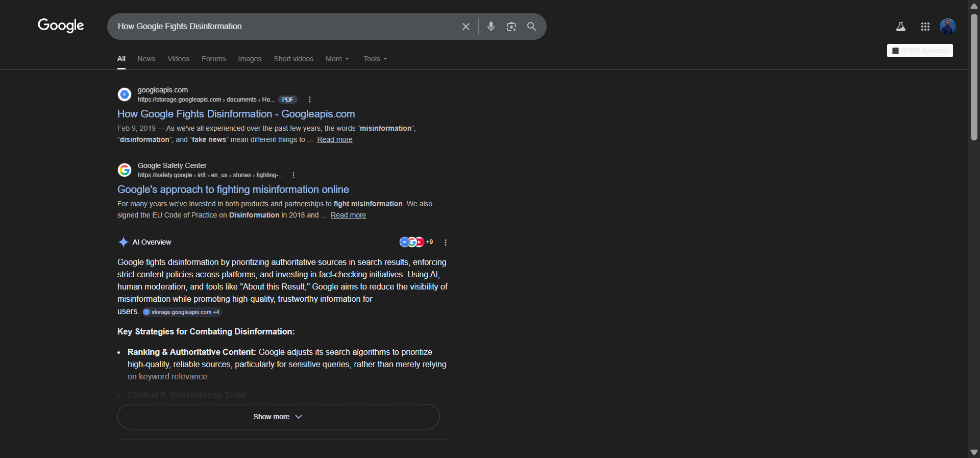The height and width of the screenshot is (458, 980).
Task: Click the safety.google breadcrumb URL
Action: pos(210,175)
